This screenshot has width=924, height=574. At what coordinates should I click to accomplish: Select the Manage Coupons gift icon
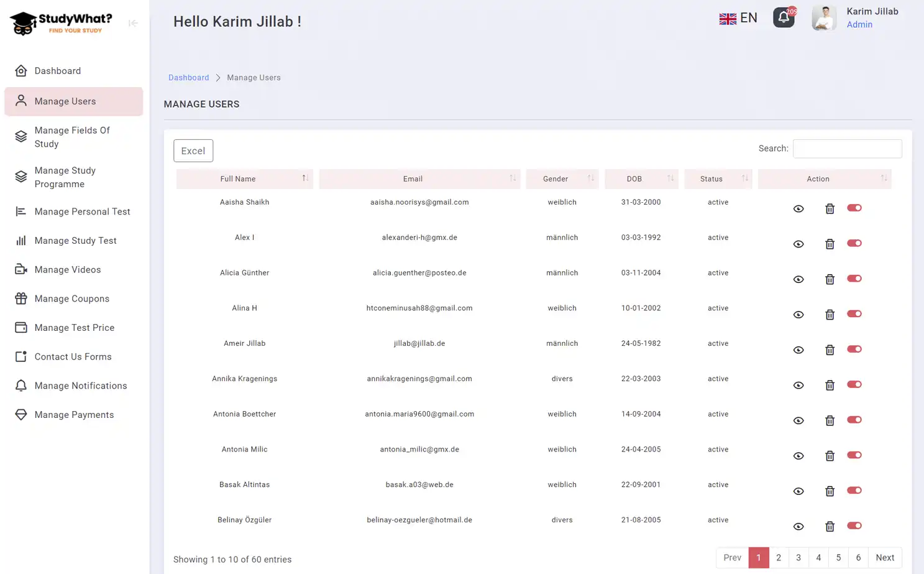point(21,299)
